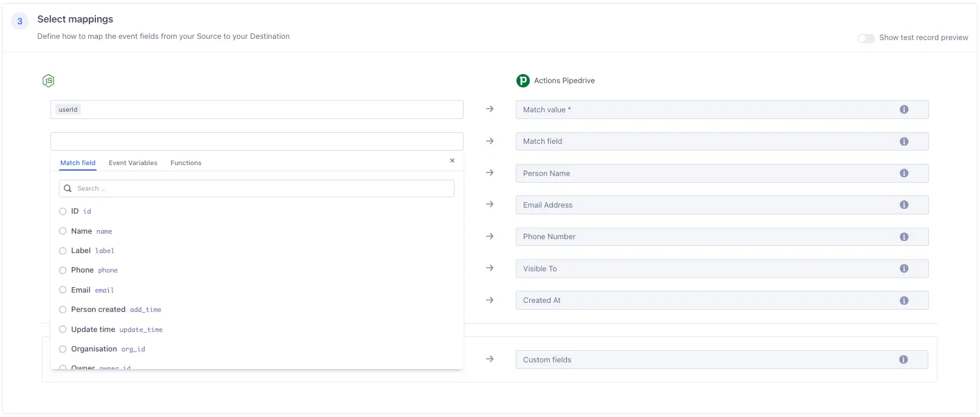Switch to the Functions tab

(x=186, y=163)
